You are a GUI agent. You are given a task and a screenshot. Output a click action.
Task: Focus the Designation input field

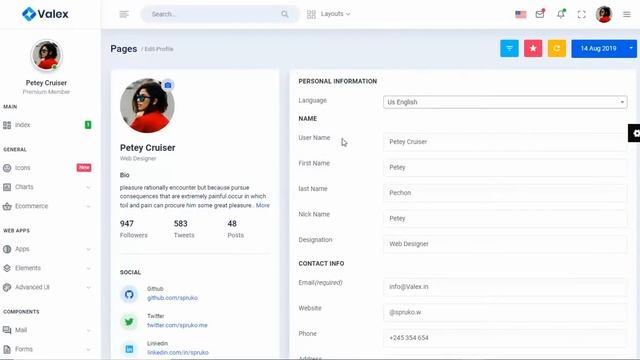505,244
